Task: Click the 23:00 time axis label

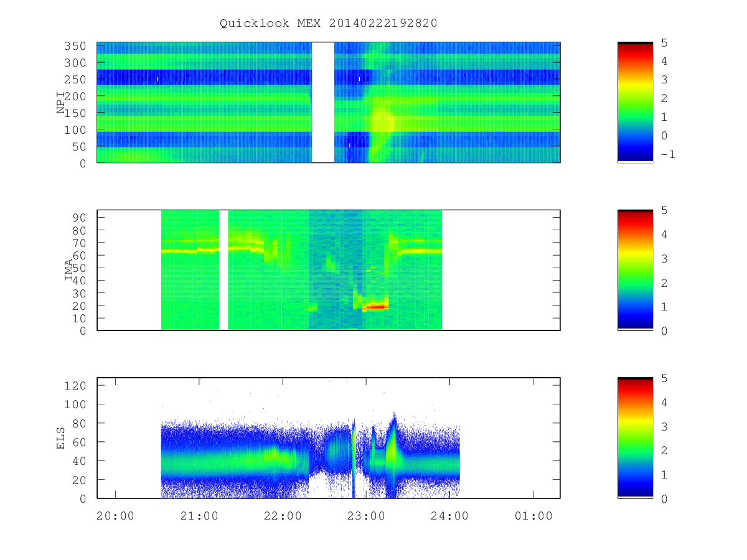Action: (366, 516)
